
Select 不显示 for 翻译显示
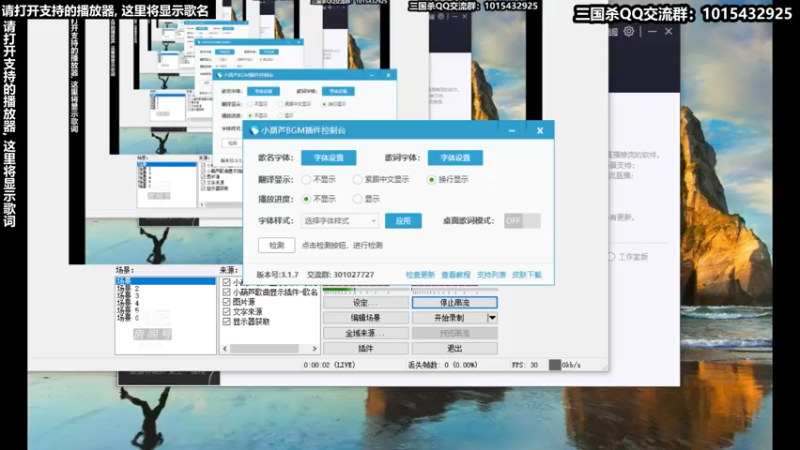tap(306, 180)
